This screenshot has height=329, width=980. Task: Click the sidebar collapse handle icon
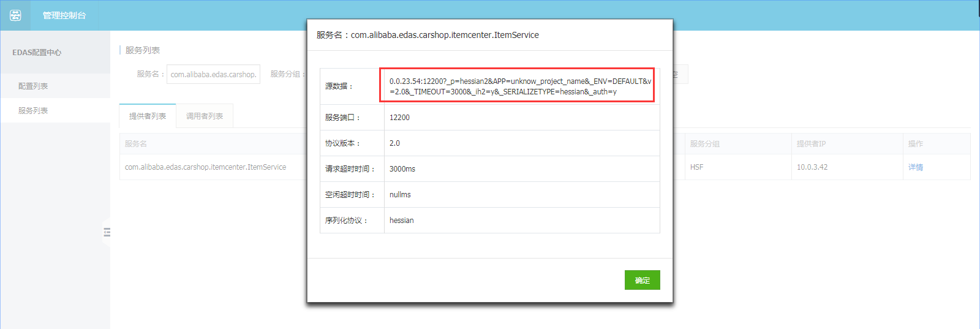pos(107,232)
